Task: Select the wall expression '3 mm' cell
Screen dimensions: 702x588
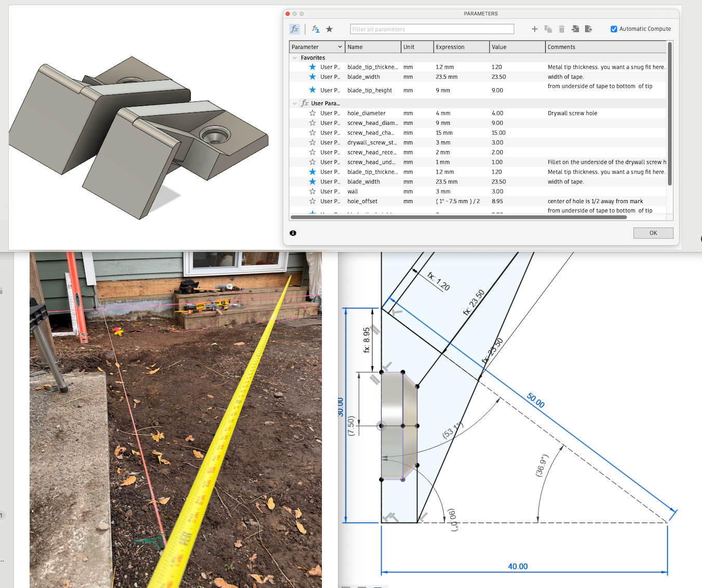Action: tap(443, 191)
